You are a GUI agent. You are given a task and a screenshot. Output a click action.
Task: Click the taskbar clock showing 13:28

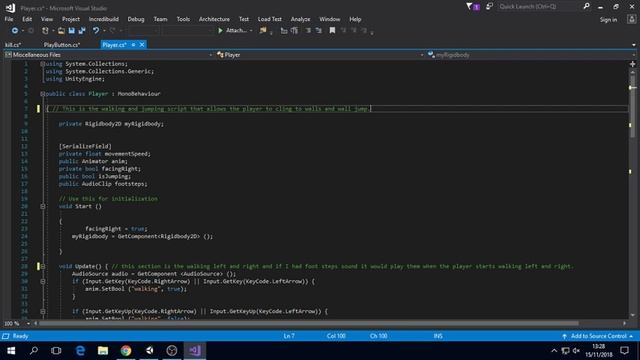tap(599, 351)
